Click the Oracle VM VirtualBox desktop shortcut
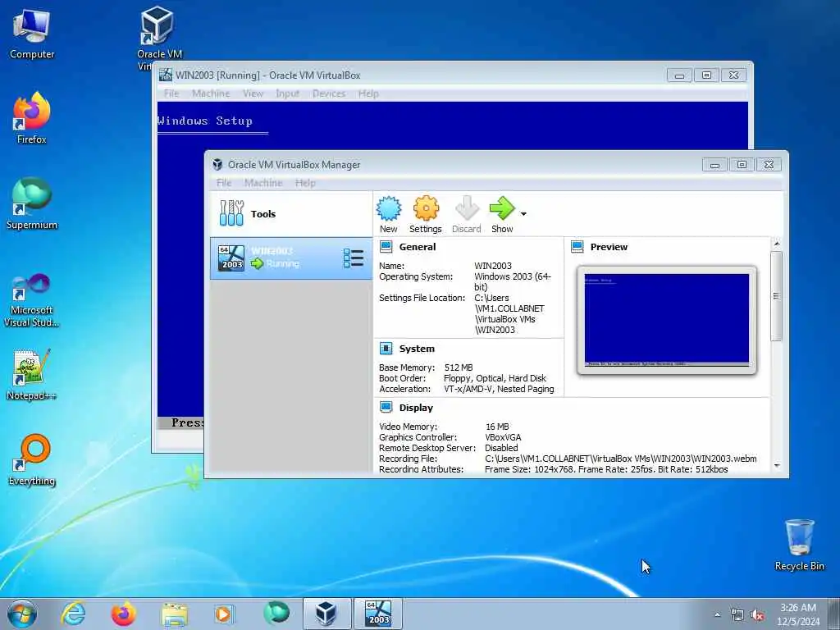840x630 pixels. coord(159,36)
